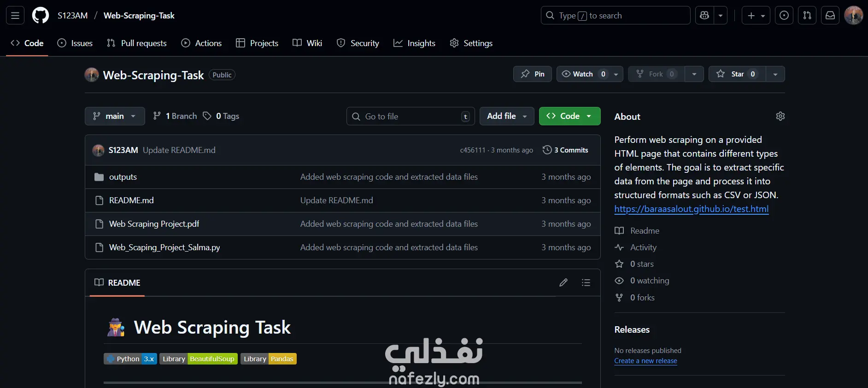Open commit hash c456111
Screen dimensions: 868x388
tap(473, 150)
